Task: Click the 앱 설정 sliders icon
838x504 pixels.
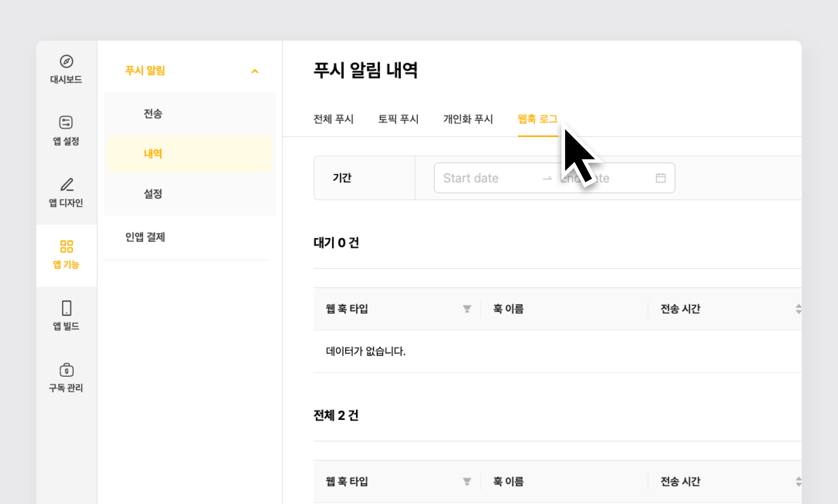Action: 66,123
